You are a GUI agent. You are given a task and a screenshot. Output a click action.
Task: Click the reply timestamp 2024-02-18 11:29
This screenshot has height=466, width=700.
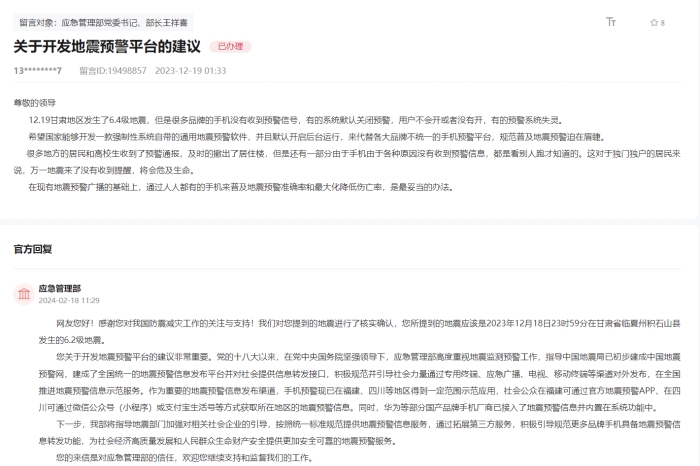(69, 300)
